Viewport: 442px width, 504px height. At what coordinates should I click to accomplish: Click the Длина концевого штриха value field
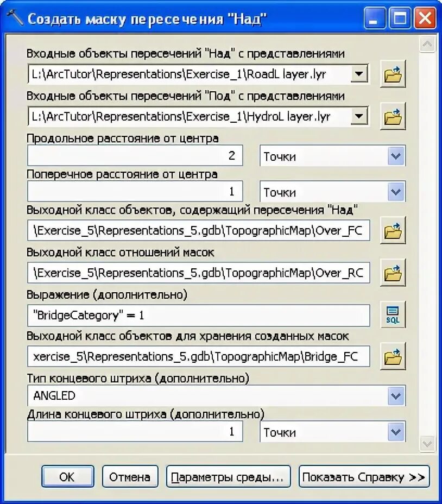(x=135, y=432)
